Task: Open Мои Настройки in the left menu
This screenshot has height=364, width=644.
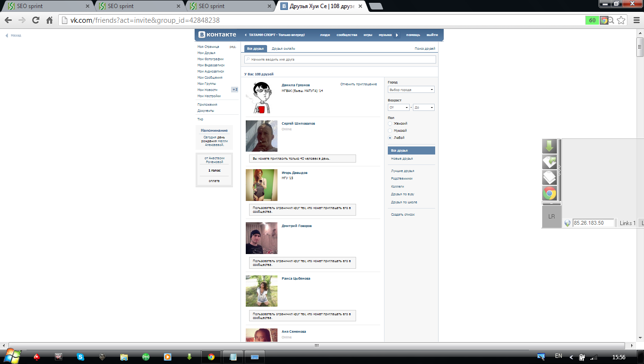Action: [x=209, y=96]
